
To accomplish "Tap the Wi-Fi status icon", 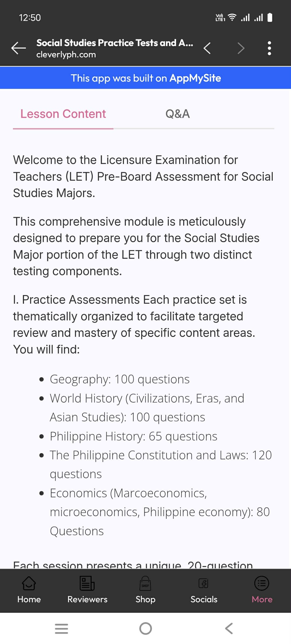I will point(232,17).
